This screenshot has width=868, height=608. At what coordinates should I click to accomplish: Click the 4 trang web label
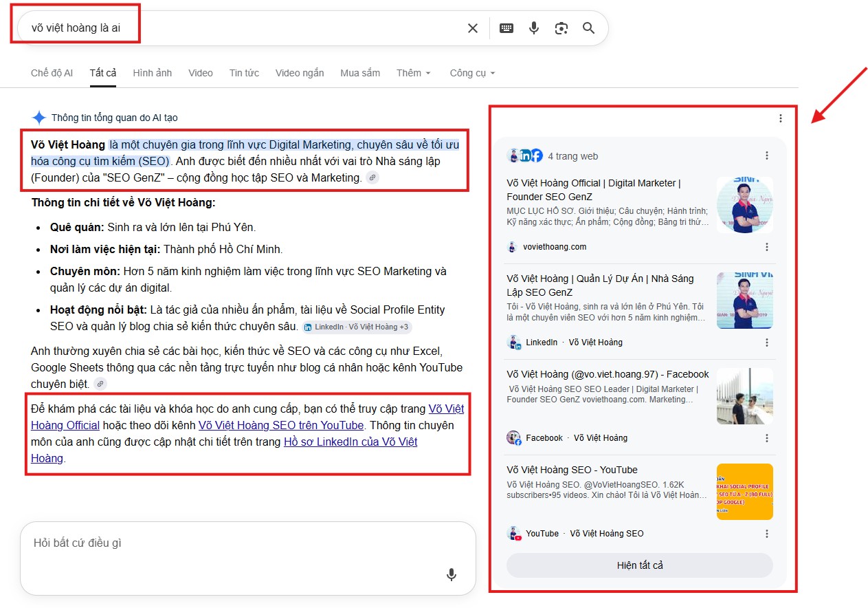point(572,156)
